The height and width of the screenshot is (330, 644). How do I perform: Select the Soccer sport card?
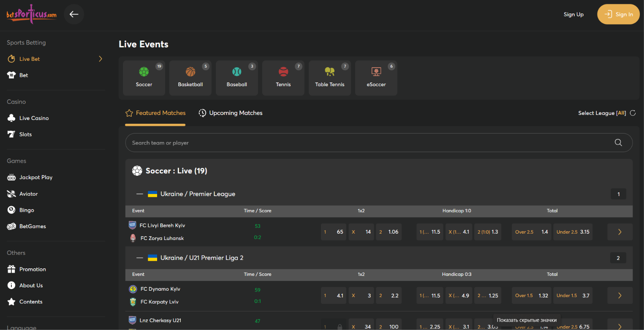144,78
